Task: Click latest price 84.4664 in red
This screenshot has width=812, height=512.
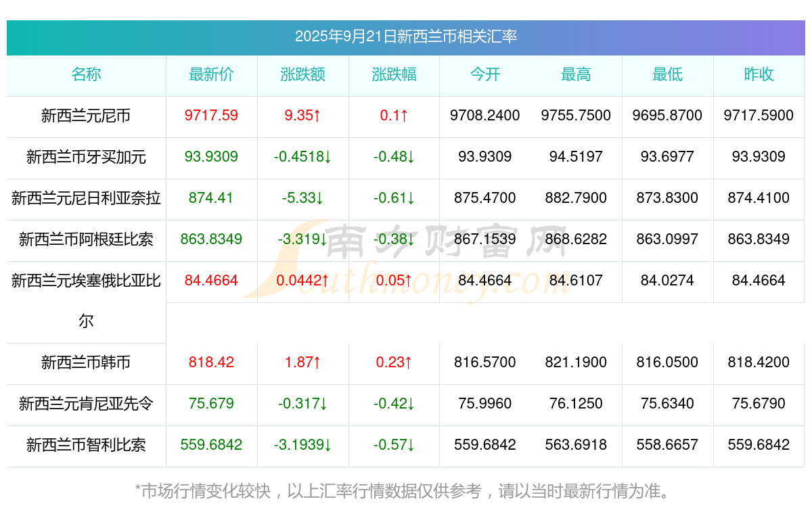Action: [x=211, y=280]
